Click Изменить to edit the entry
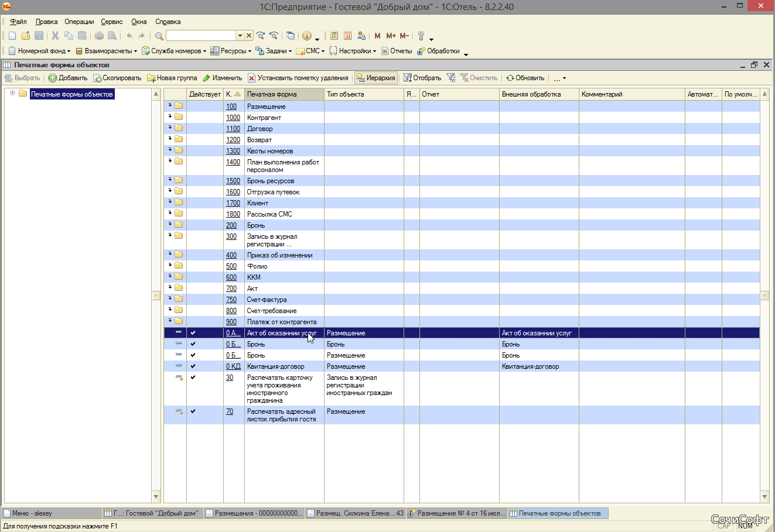This screenshot has height=532, width=775. pyautogui.click(x=222, y=78)
